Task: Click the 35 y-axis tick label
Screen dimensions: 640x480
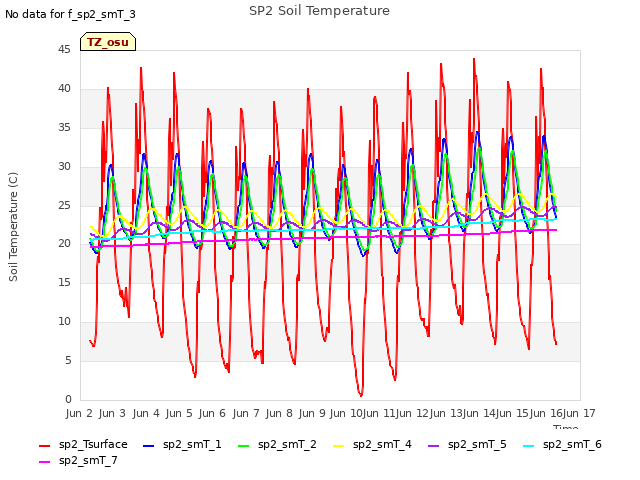Action: [64, 127]
